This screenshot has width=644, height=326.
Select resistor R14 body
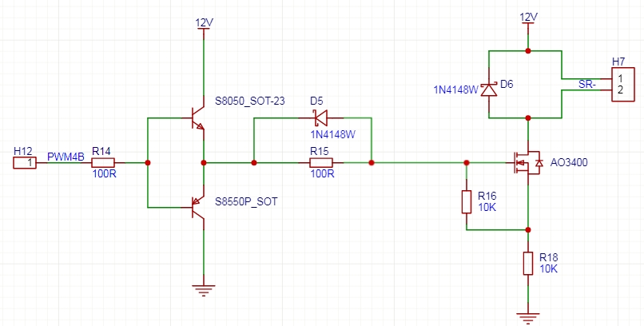[x=103, y=163]
